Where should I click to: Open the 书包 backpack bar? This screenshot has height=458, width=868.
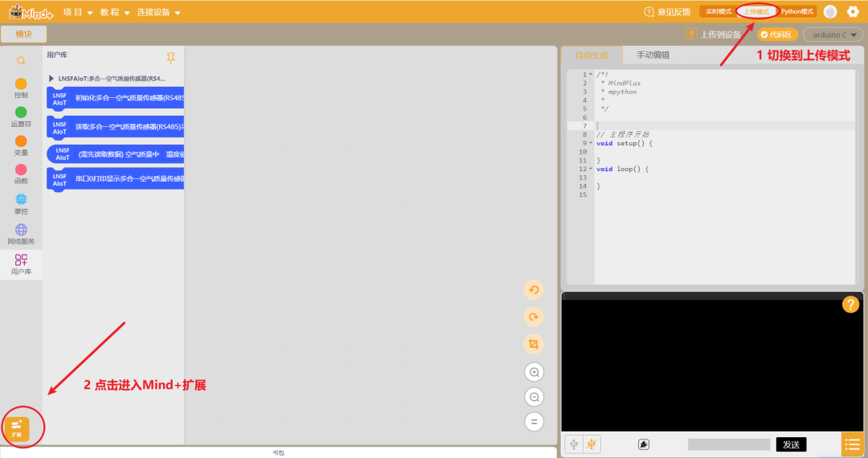[x=278, y=452]
